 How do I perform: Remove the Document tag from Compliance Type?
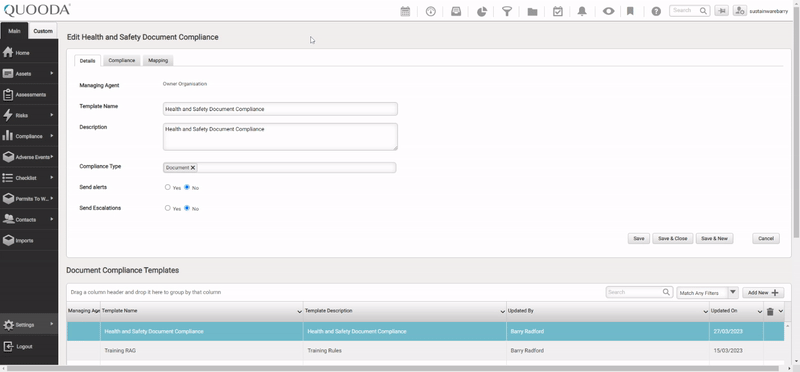point(193,167)
